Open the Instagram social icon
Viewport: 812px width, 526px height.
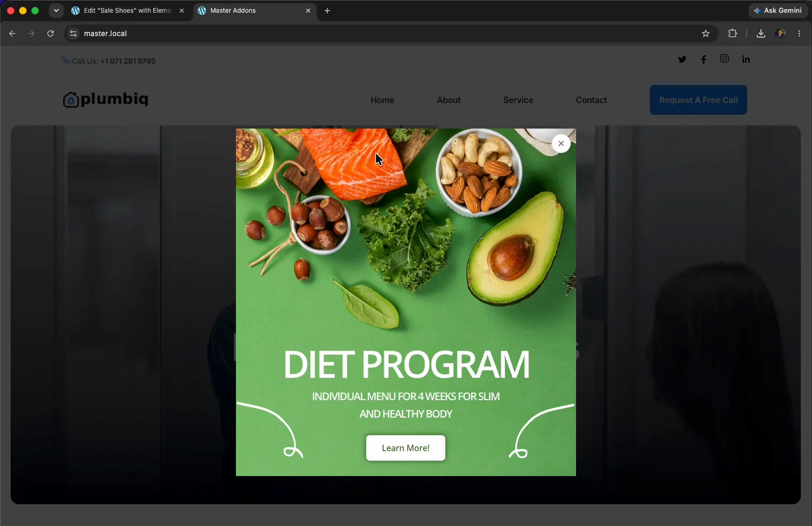point(724,59)
